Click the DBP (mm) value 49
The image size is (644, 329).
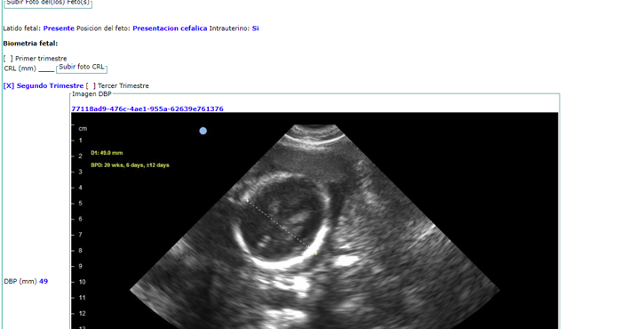coord(44,281)
